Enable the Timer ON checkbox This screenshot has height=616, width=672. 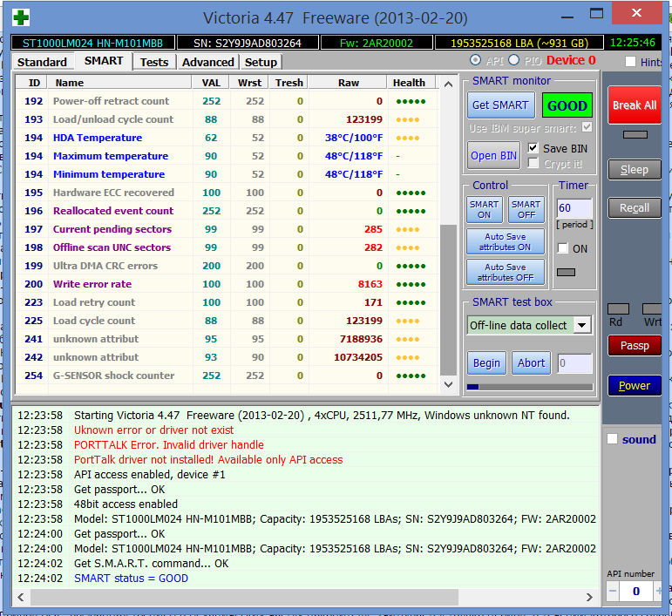coord(563,248)
